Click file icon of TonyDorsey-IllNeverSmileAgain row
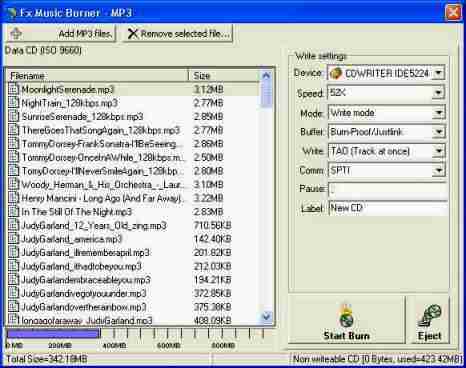466x368 pixels. click(x=14, y=171)
